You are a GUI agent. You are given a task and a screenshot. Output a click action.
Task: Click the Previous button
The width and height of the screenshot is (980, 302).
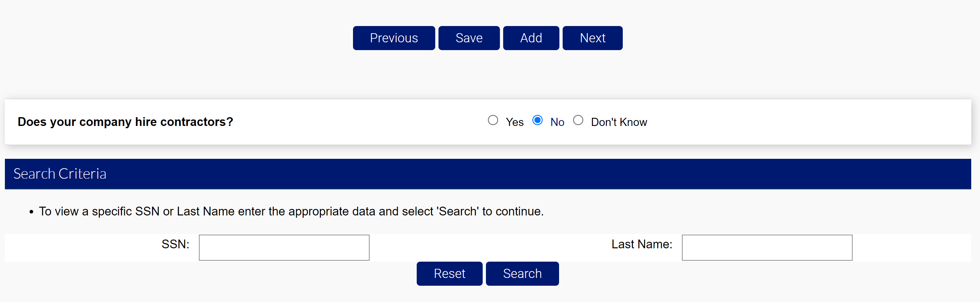394,38
